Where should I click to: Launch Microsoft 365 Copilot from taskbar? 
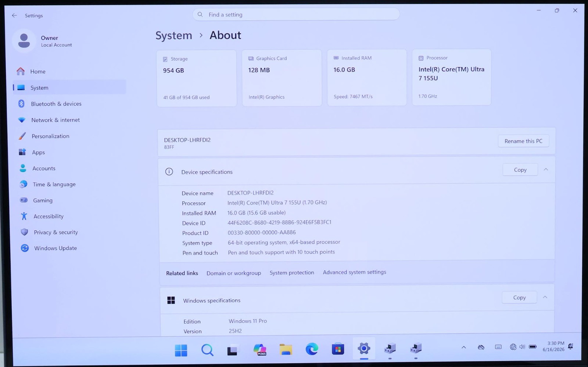260,349
